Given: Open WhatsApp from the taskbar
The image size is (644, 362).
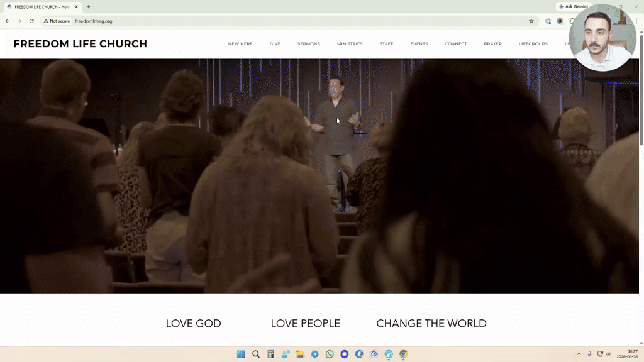Looking at the screenshot, I should [330, 354].
